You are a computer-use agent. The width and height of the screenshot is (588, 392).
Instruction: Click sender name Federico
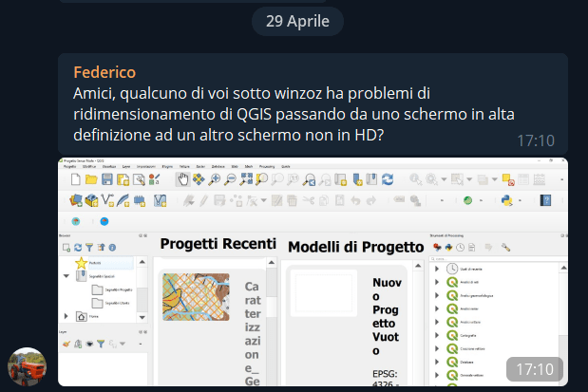pos(104,72)
